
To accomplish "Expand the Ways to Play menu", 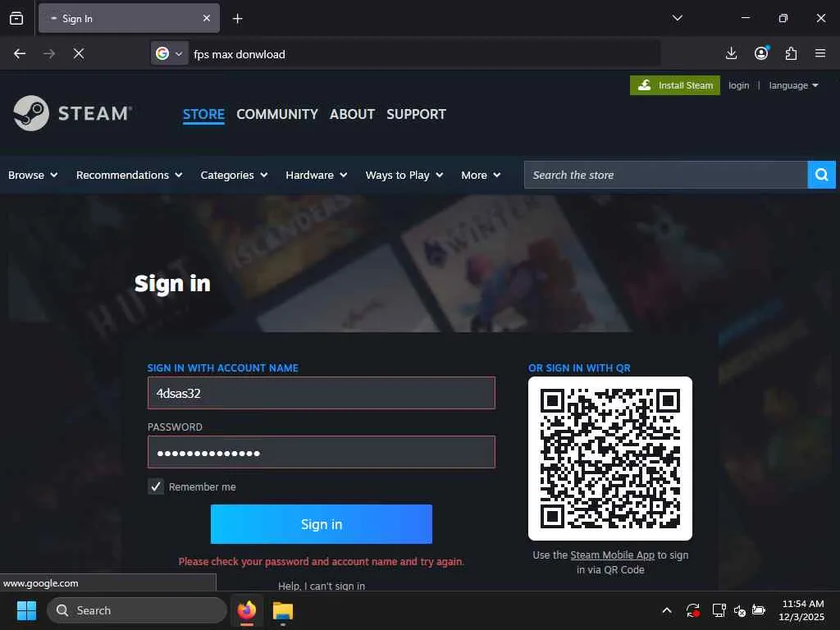I will [x=404, y=176].
